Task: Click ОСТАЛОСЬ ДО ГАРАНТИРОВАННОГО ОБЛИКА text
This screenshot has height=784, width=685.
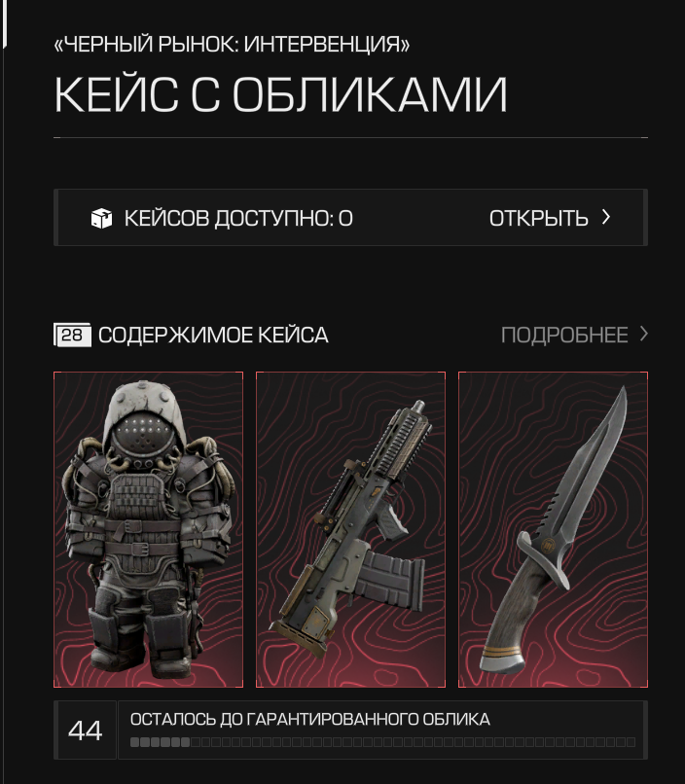Action: [x=310, y=719]
